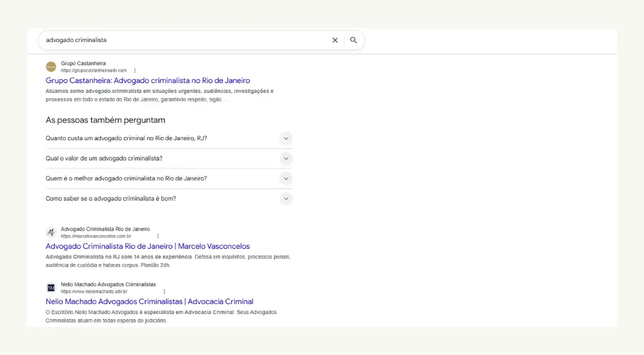Clear the search box with the X icon

click(x=335, y=40)
